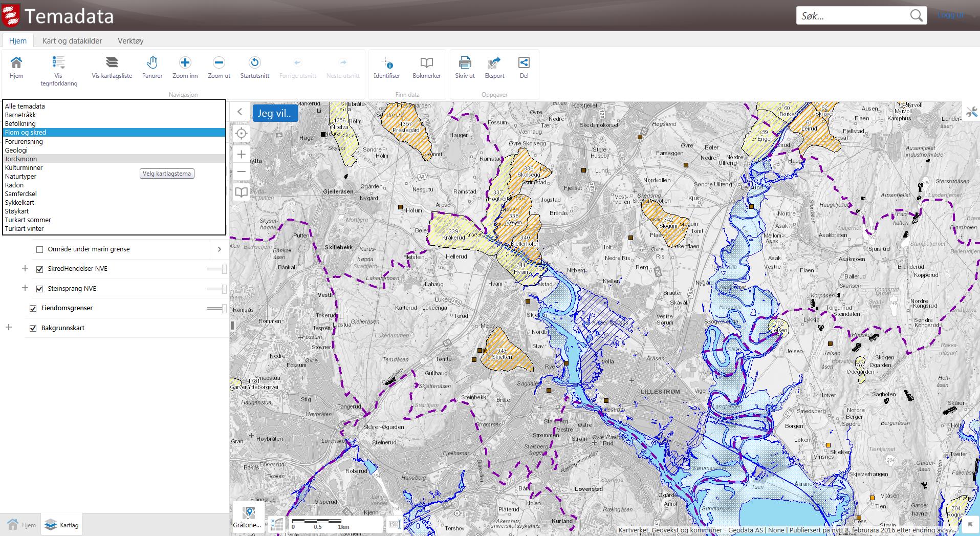Switch to Hjem bottom tab

[21, 525]
